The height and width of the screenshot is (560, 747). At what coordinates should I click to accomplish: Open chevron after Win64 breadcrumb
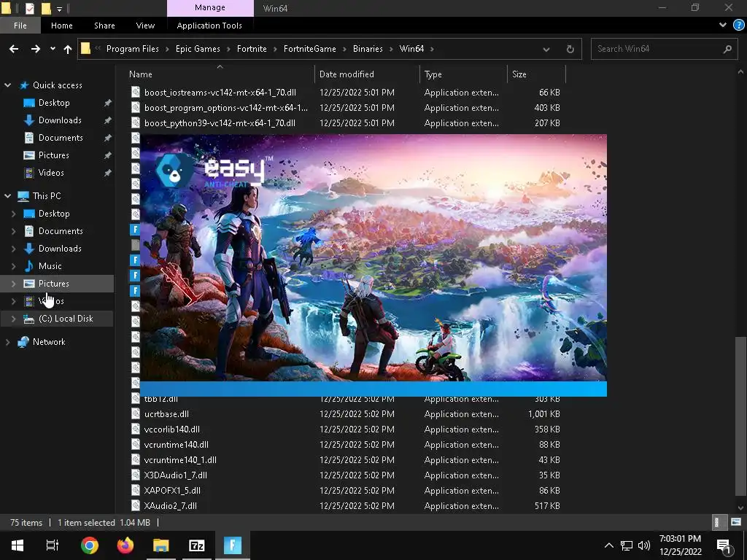pos(432,49)
